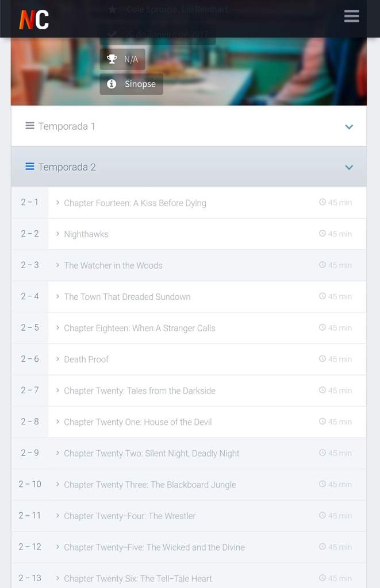Open Chapter Fourteen: A Kiss Before Dying
380x588 pixels.
[135, 203]
